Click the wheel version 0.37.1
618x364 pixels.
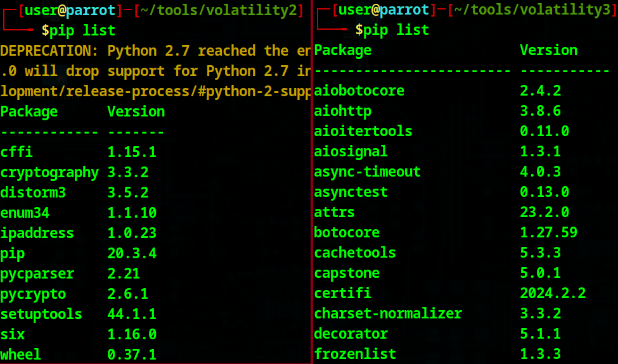click(132, 355)
